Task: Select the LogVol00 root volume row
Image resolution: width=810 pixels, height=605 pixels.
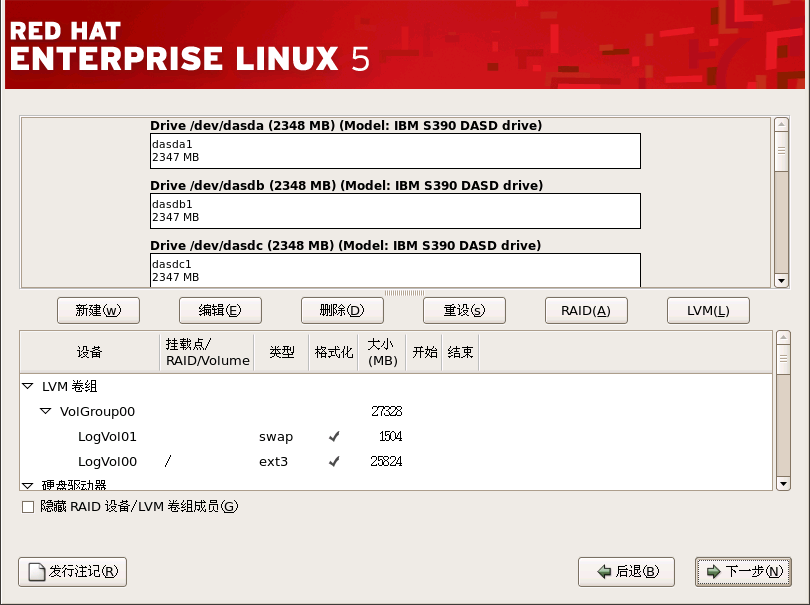Action: click(396, 461)
